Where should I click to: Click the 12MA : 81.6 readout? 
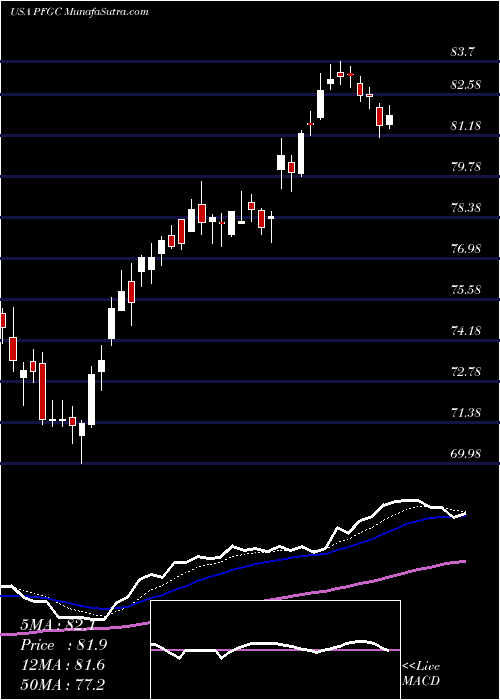click(x=62, y=665)
